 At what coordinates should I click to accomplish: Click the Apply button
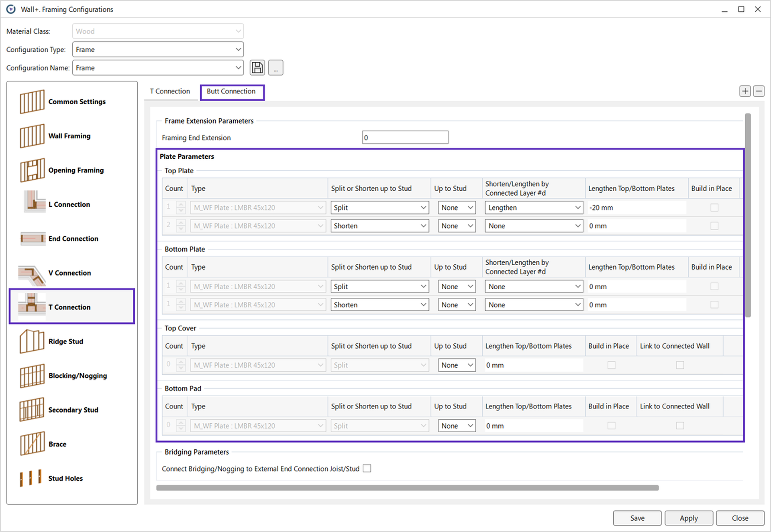coord(689,518)
